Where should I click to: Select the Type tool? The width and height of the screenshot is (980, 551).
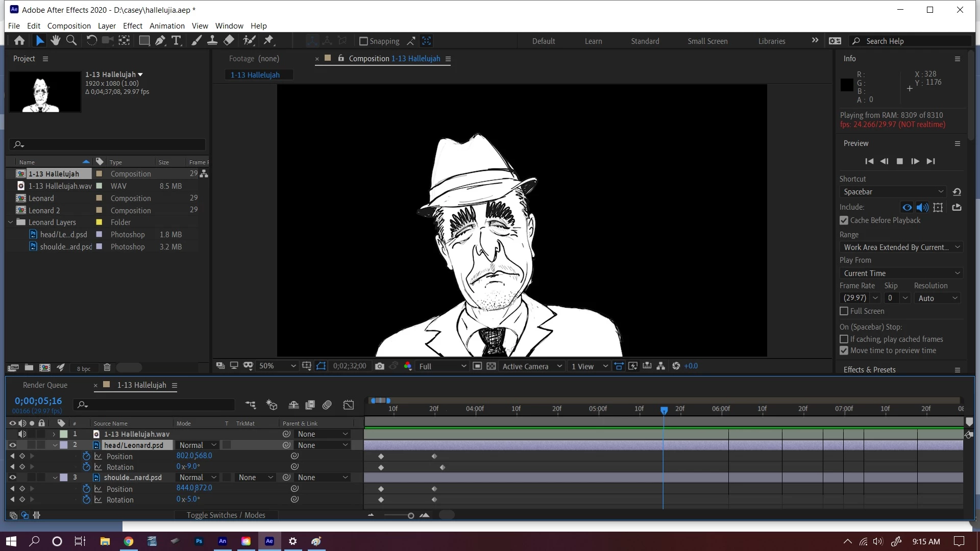pyautogui.click(x=177, y=41)
